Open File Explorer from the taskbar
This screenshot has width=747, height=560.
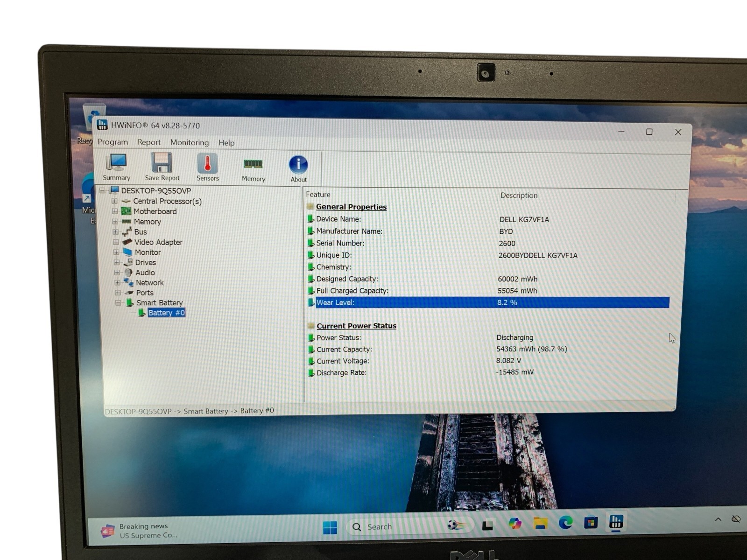click(540, 524)
